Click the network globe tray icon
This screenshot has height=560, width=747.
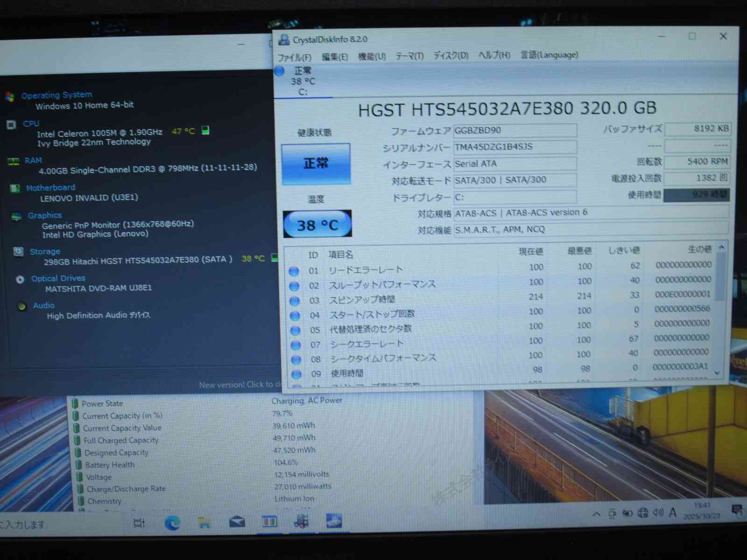643,513
